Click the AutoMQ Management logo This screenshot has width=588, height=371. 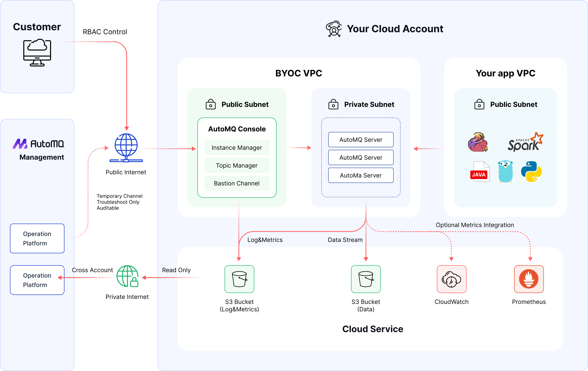point(38,144)
